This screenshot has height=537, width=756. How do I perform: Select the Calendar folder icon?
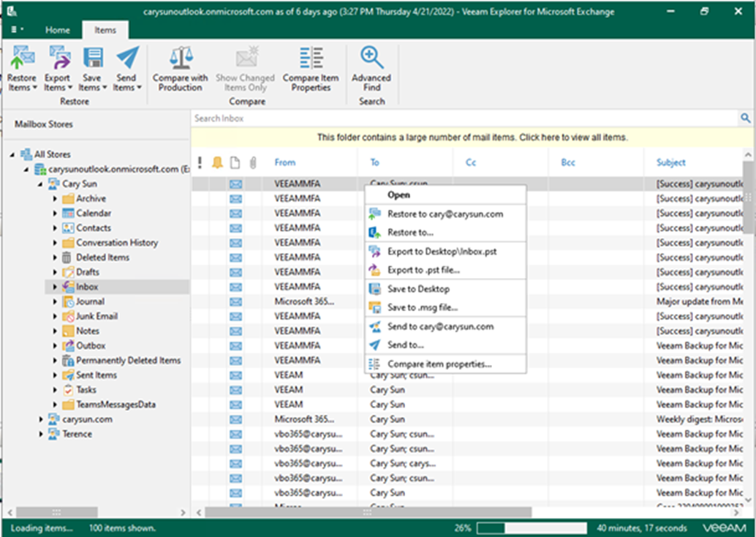[x=68, y=213]
